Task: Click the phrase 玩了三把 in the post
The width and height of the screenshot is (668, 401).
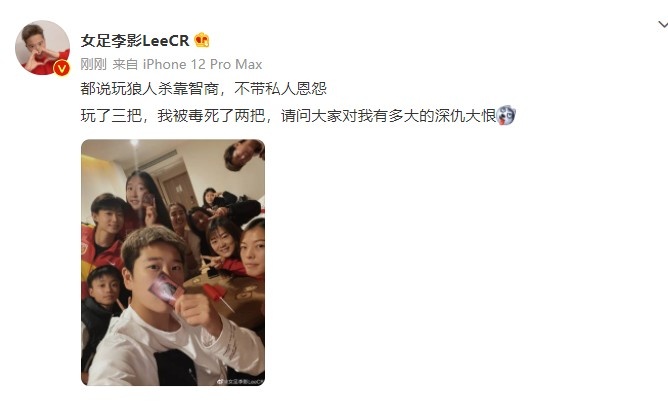Action: [x=111, y=115]
